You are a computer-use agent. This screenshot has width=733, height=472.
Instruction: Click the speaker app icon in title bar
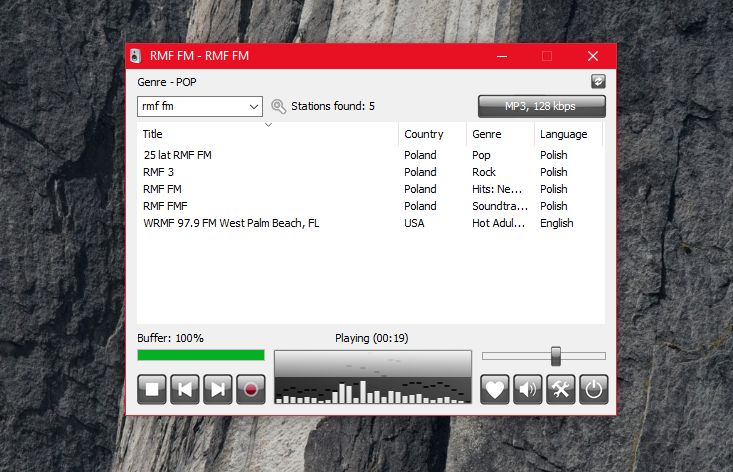(137, 56)
